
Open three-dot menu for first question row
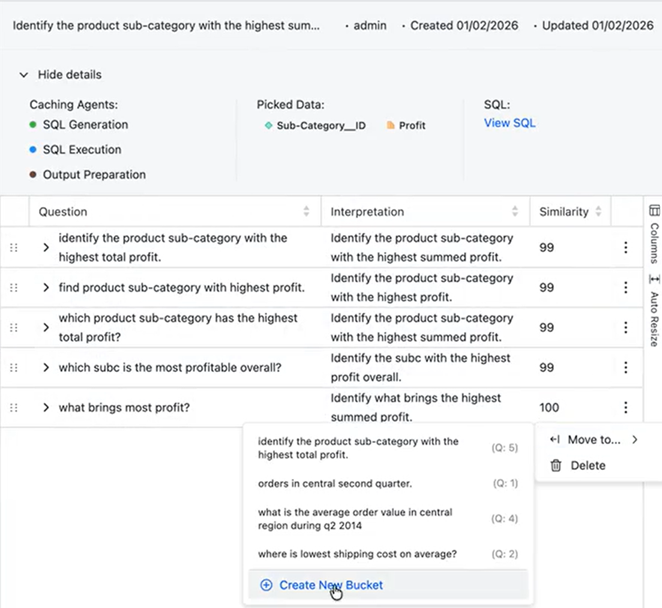pyautogui.click(x=626, y=248)
